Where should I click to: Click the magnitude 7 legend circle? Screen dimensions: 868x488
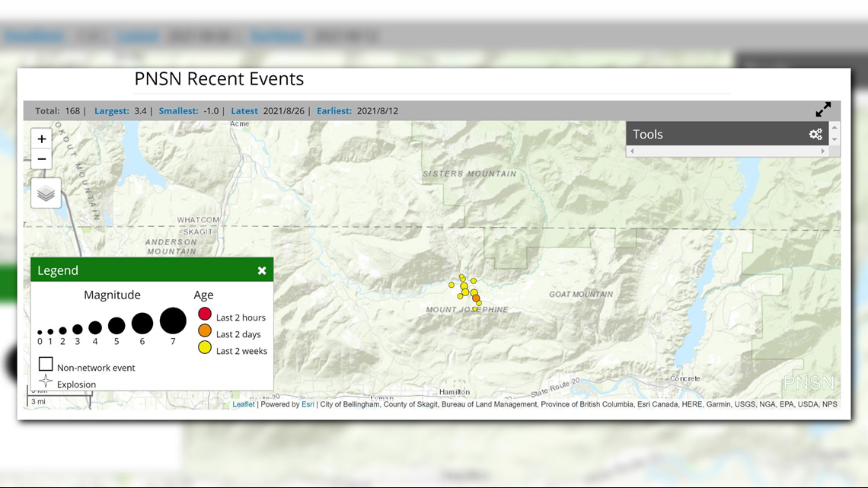pyautogui.click(x=174, y=321)
